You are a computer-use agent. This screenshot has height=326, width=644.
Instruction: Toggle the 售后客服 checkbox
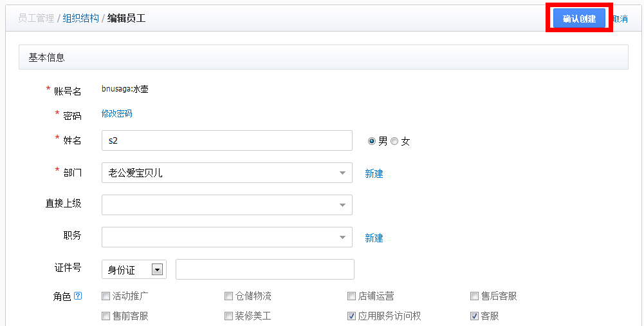click(475, 296)
